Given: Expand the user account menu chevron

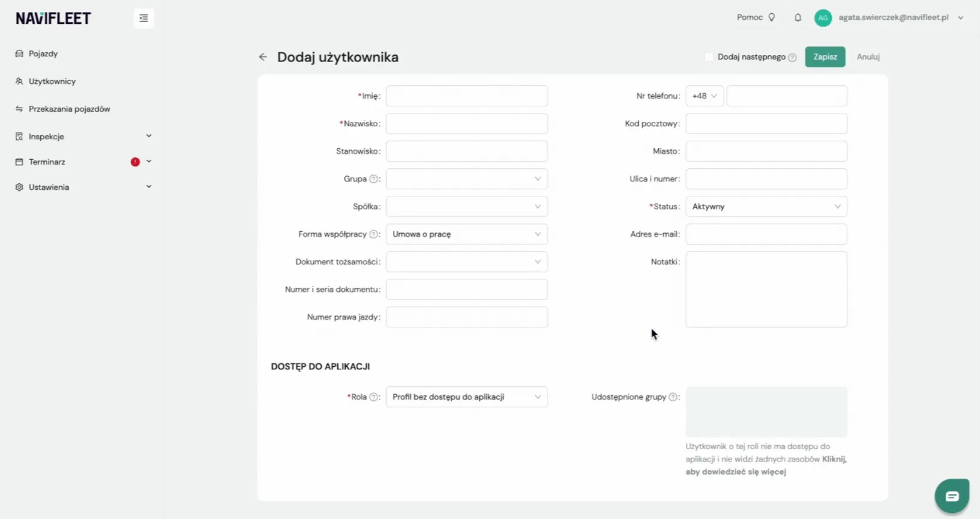Looking at the screenshot, I should click(x=961, y=18).
